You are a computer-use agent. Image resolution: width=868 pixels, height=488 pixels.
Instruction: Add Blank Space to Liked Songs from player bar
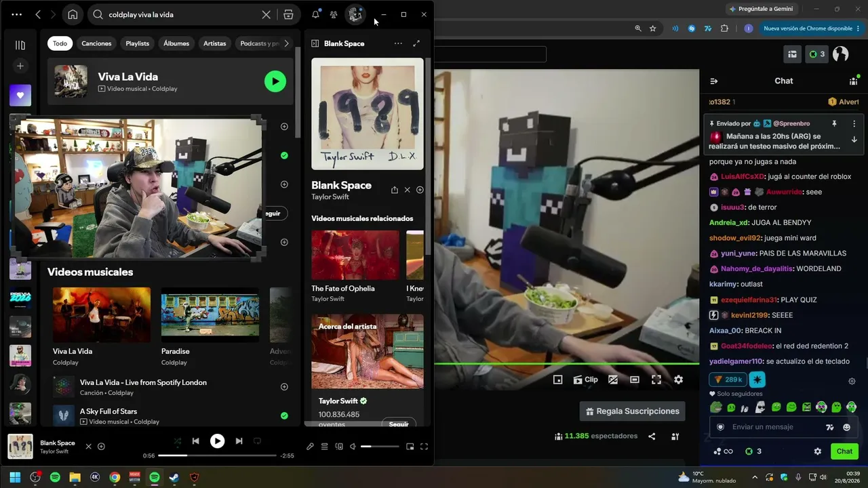click(101, 447)
